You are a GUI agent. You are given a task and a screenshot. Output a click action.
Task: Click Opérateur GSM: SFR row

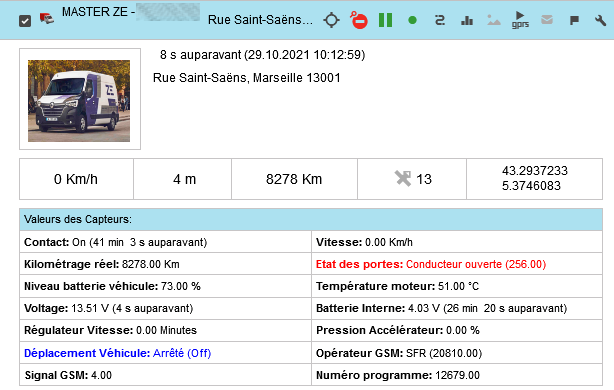click(x=457, y=353)
